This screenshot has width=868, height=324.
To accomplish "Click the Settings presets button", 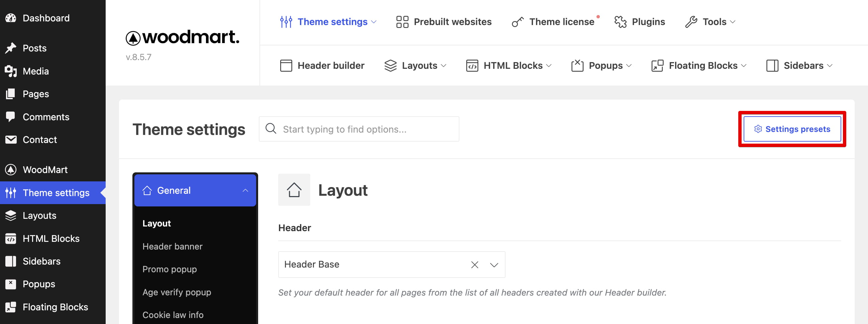I will pos(792,129).
